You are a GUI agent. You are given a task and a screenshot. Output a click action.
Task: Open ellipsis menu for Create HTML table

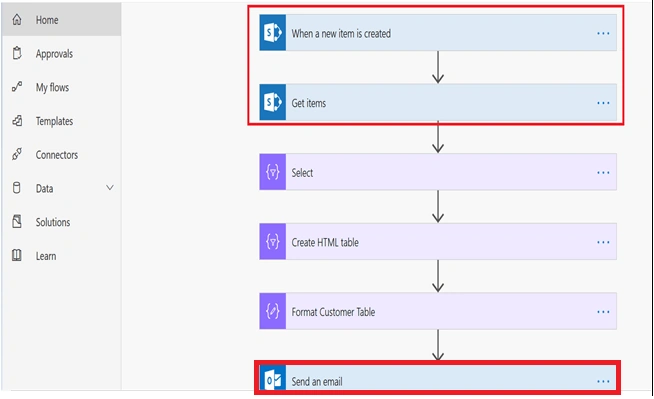(603, 242)
